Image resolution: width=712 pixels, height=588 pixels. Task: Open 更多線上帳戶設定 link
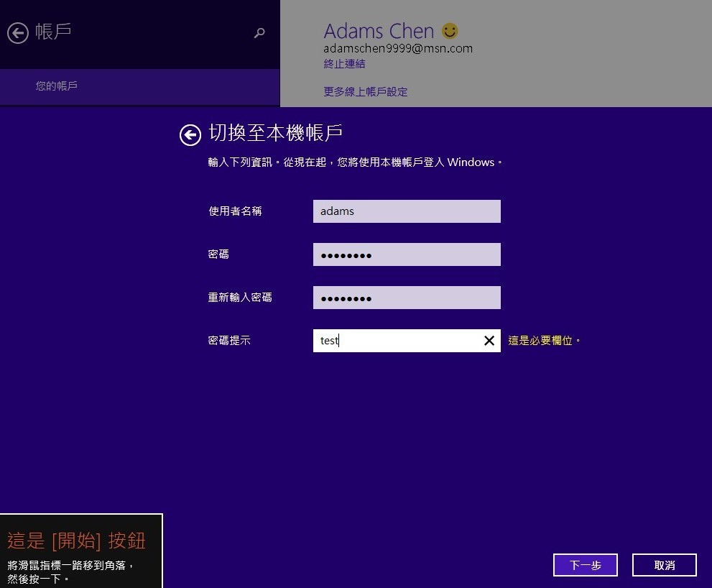365,92
